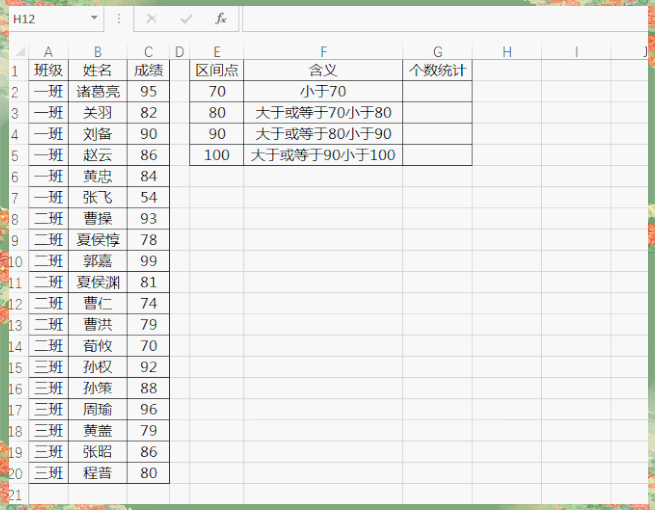The width and height of the screenshot is (655, 510).
Task: Select row 1 header
Action: [18, 70]
